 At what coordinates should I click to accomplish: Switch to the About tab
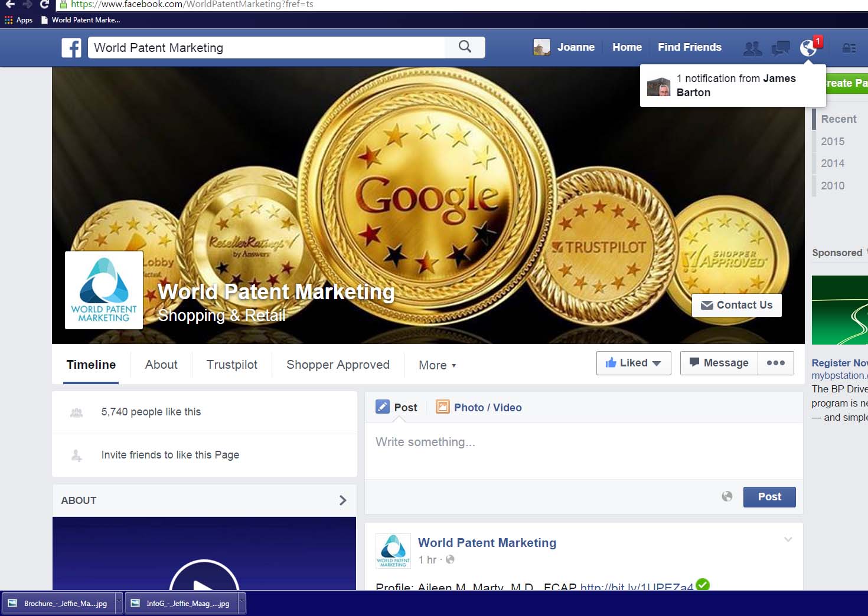[x=161, y=365]
